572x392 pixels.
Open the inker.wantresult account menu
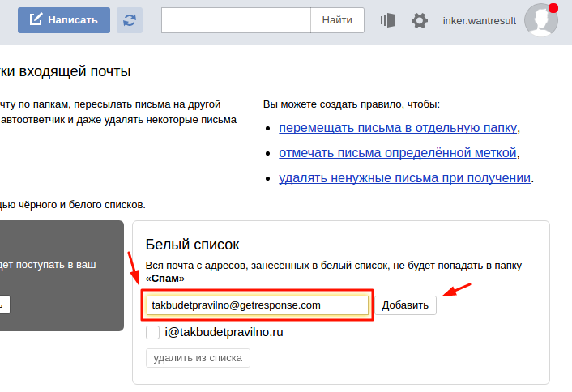[480, 21]
